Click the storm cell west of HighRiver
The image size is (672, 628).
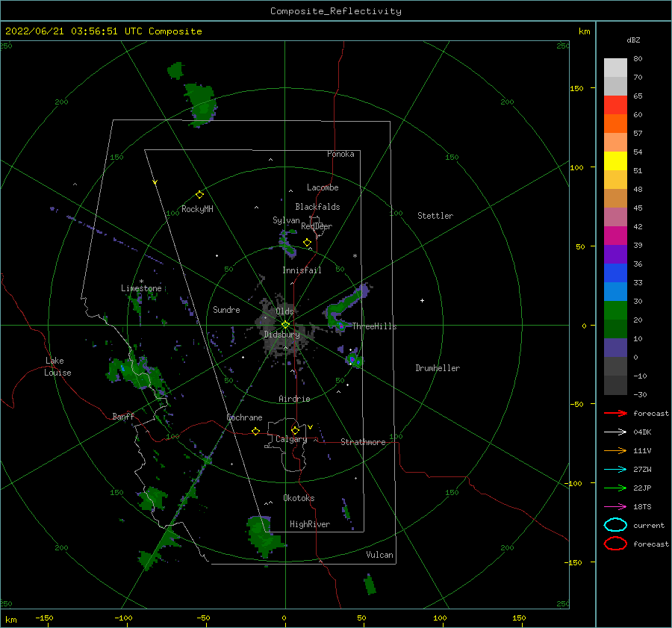pos(264,536)
